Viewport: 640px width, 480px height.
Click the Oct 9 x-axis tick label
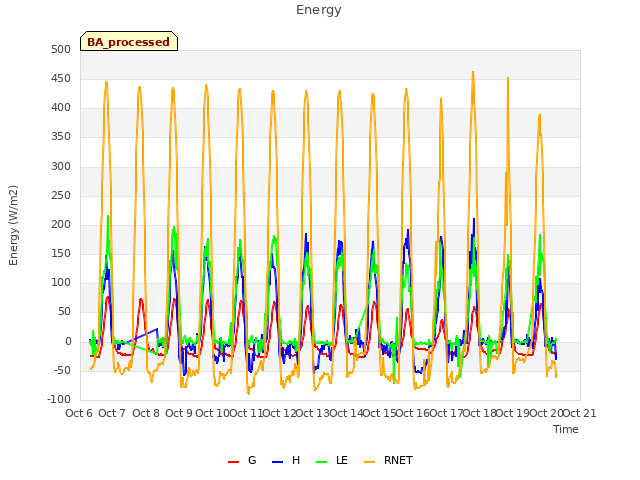tap(179, 413)
